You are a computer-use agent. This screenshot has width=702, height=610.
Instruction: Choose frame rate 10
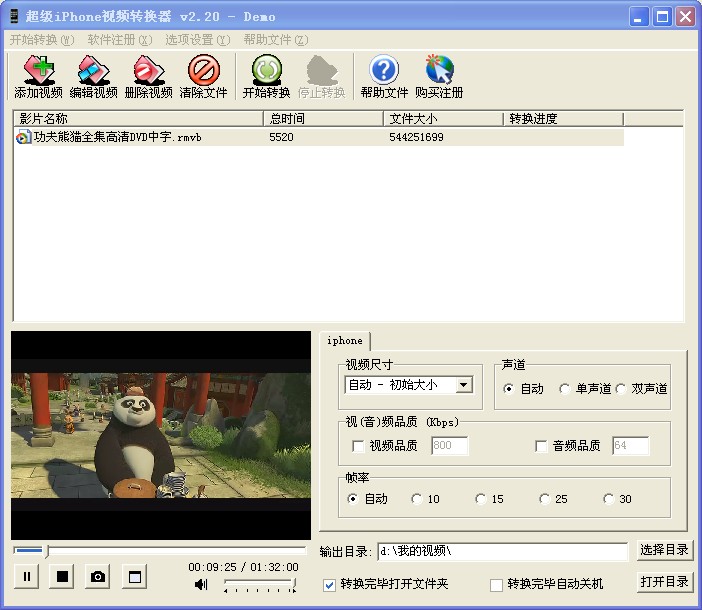(416, 499)
